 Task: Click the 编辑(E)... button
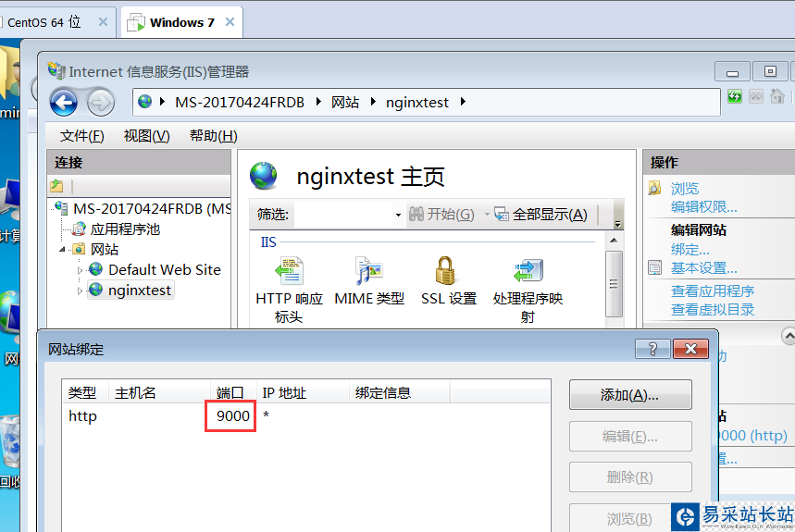pyautogui.click(x=630, y=437)
